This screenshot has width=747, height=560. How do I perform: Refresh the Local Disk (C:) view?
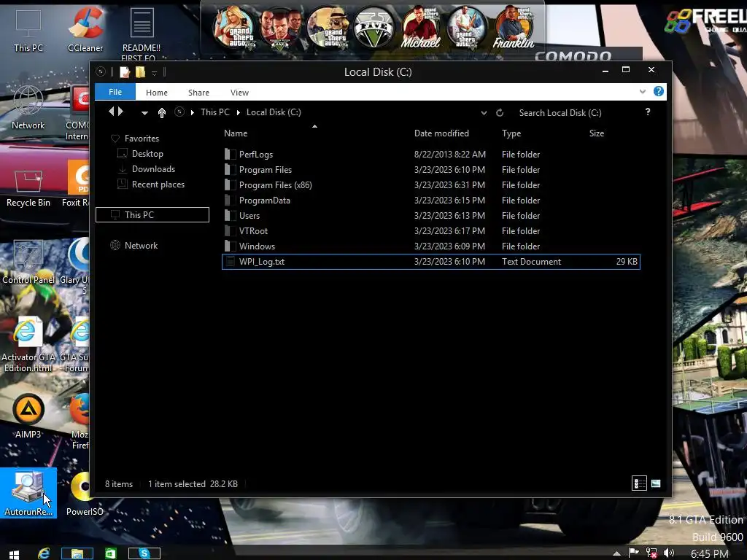coord(500,113)
